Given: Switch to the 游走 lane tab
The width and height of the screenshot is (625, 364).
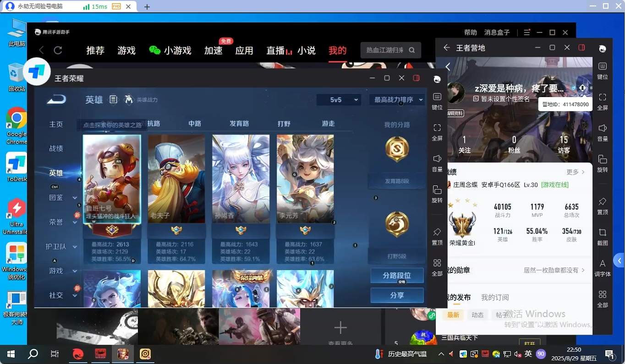Looking at the screenshot, I should click(x=328, y=124).
